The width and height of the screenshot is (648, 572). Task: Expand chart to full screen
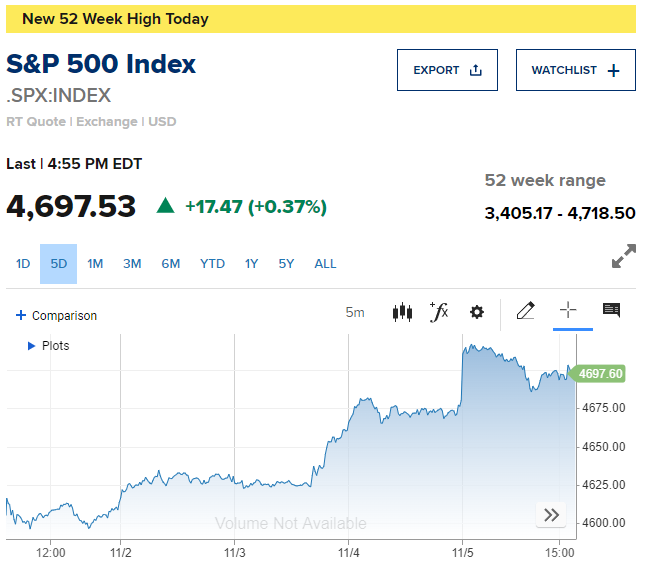(624, 256)
